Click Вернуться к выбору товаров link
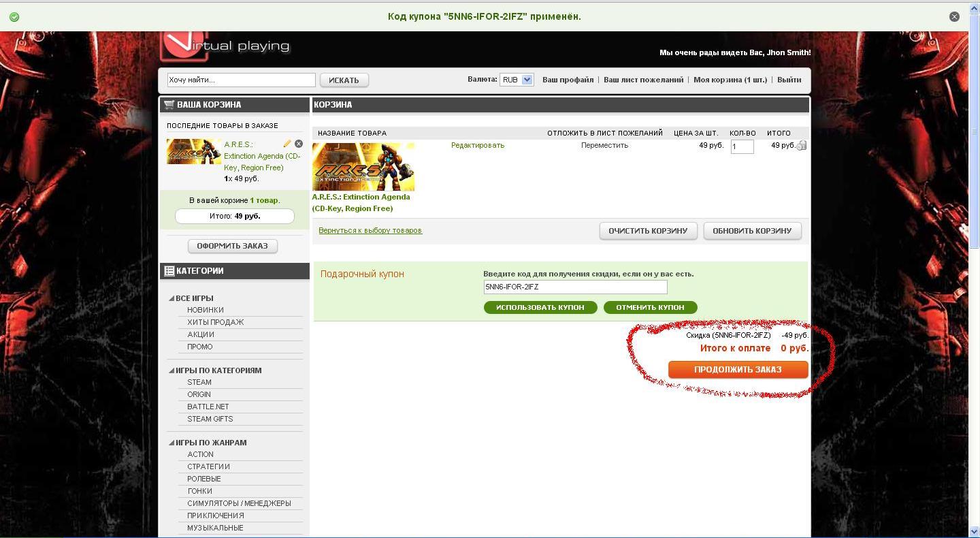This screenshot has height=538, width=980. [370, 230]
